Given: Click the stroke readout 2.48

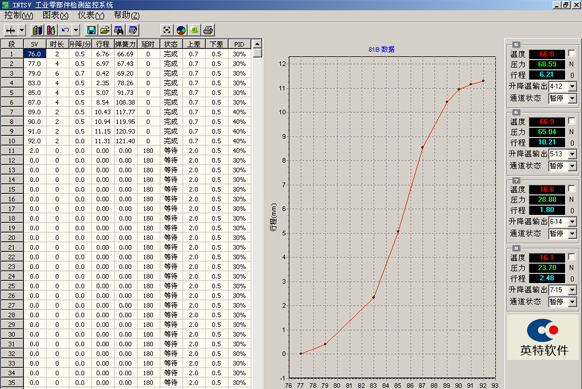Looking at the screenshot, I should [547, 278].
